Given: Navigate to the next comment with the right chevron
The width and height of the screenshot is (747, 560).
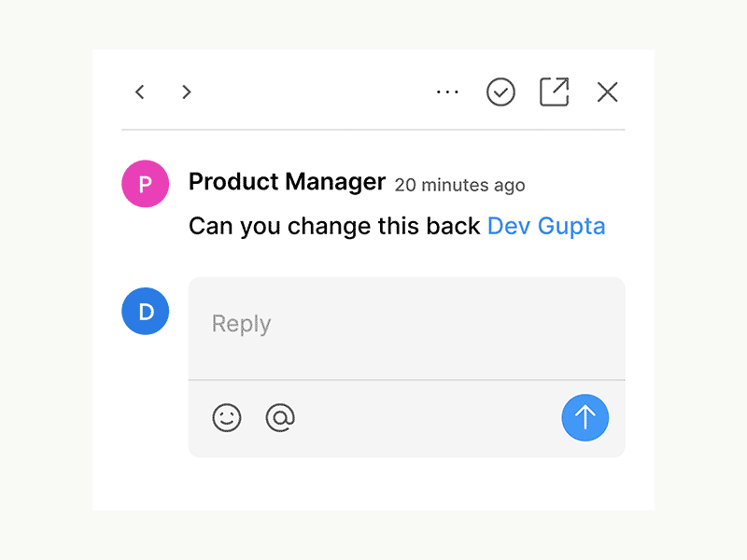Looking at the screenshot, I should click(x=186, y=91).
